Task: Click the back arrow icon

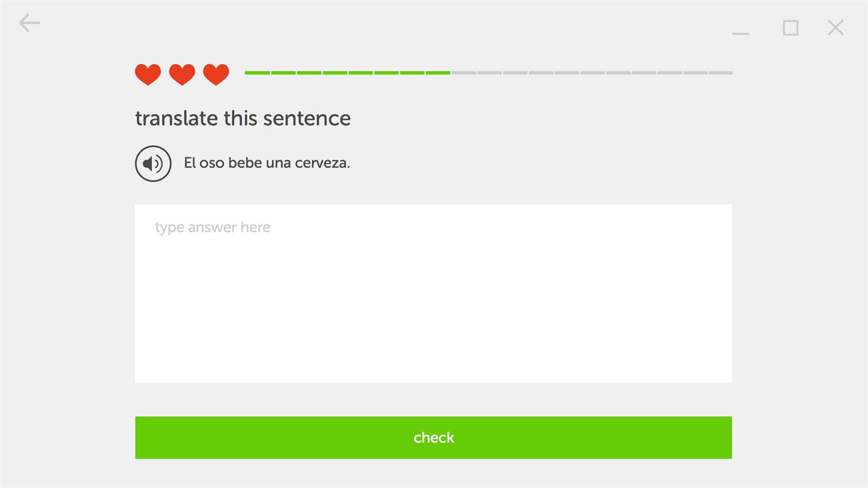Action: [29, 23]
